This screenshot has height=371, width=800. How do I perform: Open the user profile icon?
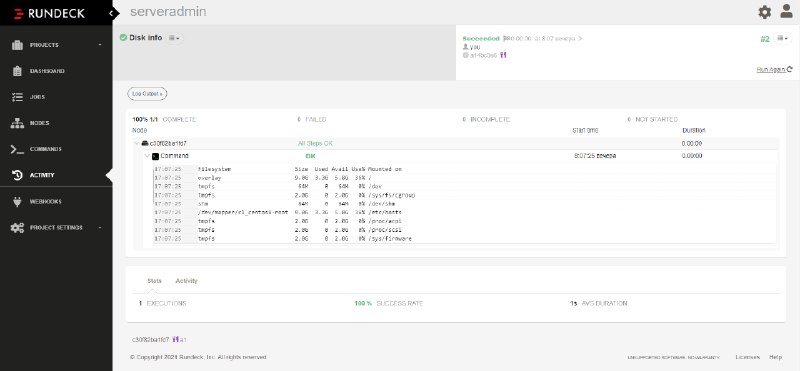(x=786, y=11)
